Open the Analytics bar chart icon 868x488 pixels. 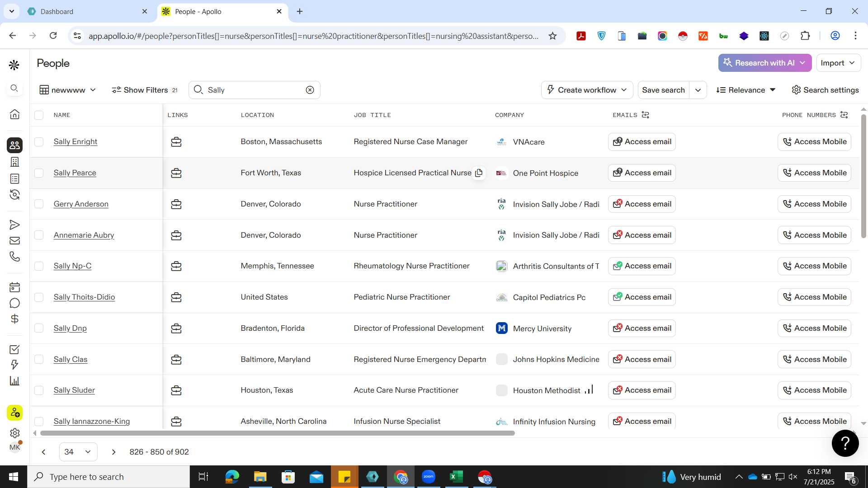pyautogui.click(x=14, y=381)
